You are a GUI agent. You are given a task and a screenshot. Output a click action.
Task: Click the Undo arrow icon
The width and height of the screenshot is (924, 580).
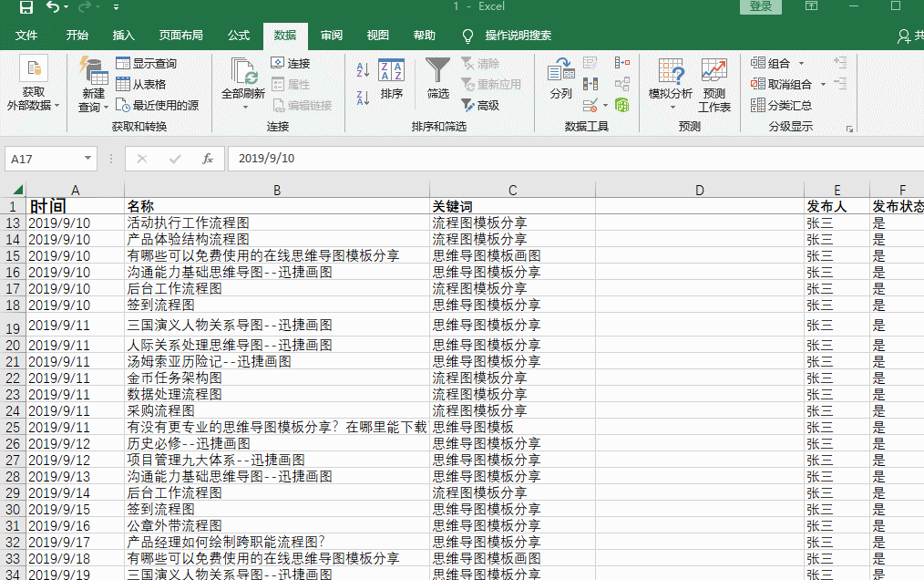[53, 7]
